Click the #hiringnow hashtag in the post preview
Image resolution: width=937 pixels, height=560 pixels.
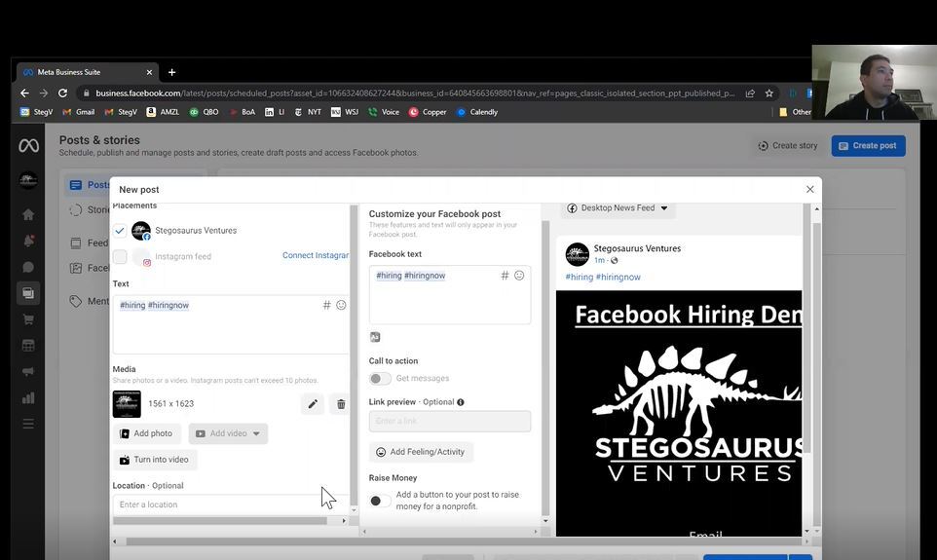618,277
